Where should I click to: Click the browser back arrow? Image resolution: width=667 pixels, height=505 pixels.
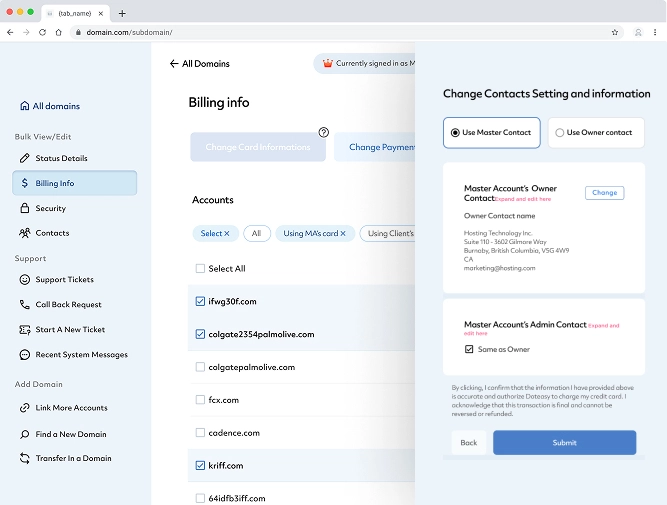click(x=10, y=32)
